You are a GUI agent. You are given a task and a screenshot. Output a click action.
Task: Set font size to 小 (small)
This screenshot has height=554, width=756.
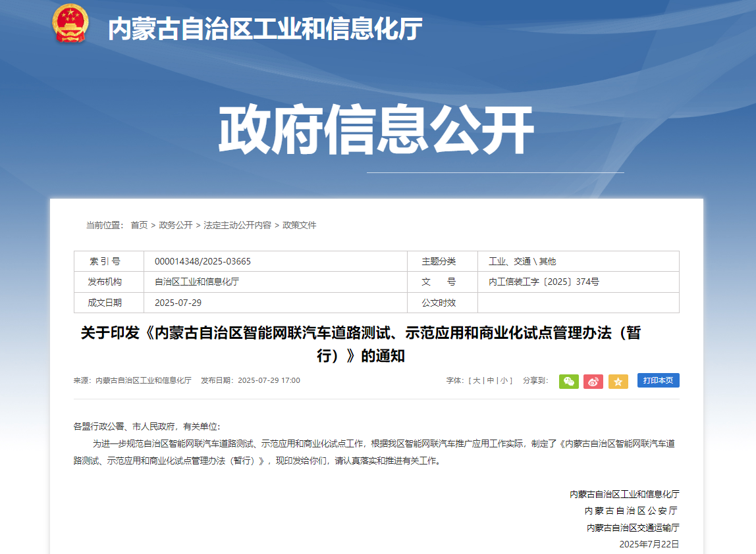[504, 380]
